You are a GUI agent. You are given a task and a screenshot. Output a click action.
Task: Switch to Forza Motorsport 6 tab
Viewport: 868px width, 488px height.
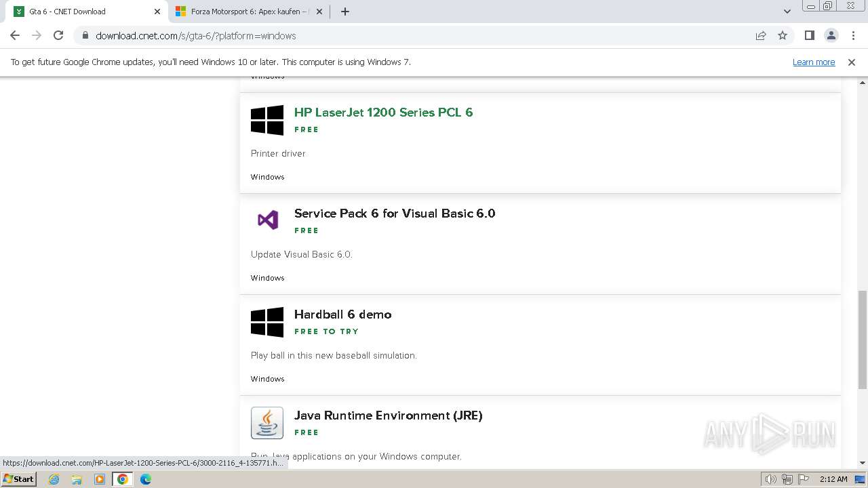coord(249,12)
